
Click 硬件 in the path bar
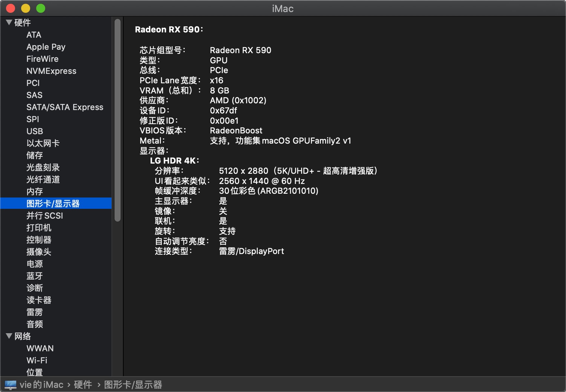83,385
